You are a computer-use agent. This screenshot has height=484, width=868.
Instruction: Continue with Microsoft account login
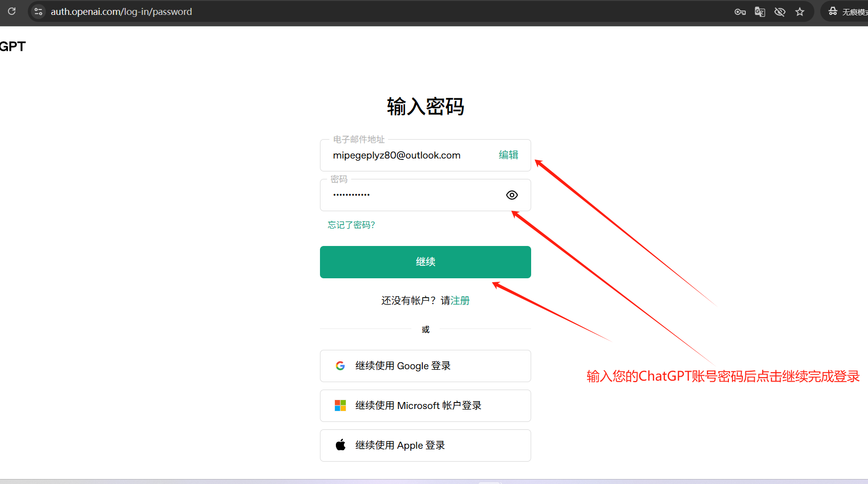click(425, 405)
